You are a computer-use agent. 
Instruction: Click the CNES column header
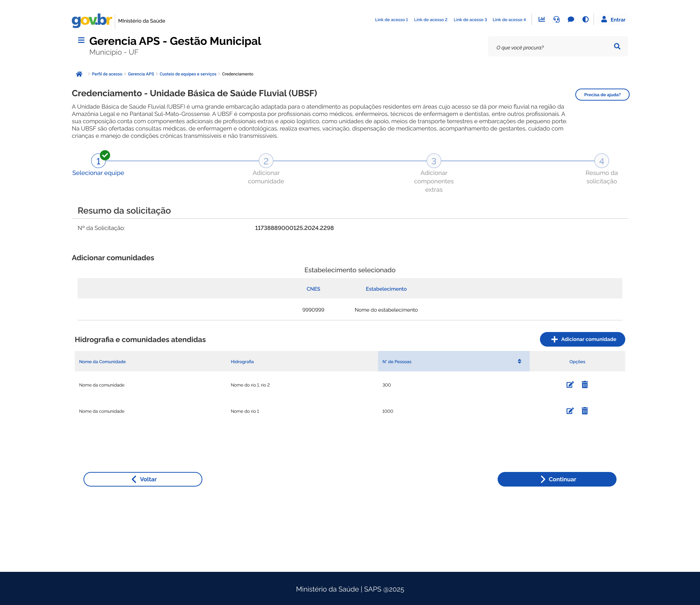click(313, 289)
